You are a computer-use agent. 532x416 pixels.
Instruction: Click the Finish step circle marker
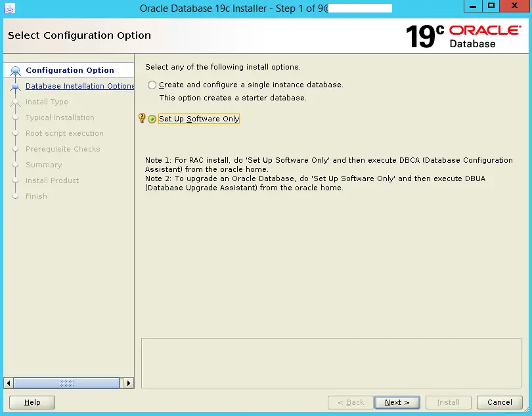tap(15, 196)
